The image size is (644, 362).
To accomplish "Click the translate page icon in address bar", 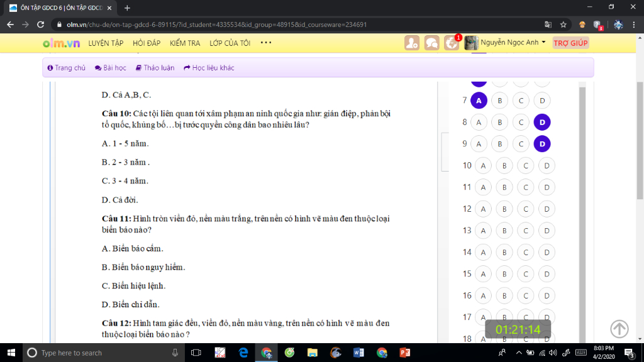I will [x=548, y=25].
